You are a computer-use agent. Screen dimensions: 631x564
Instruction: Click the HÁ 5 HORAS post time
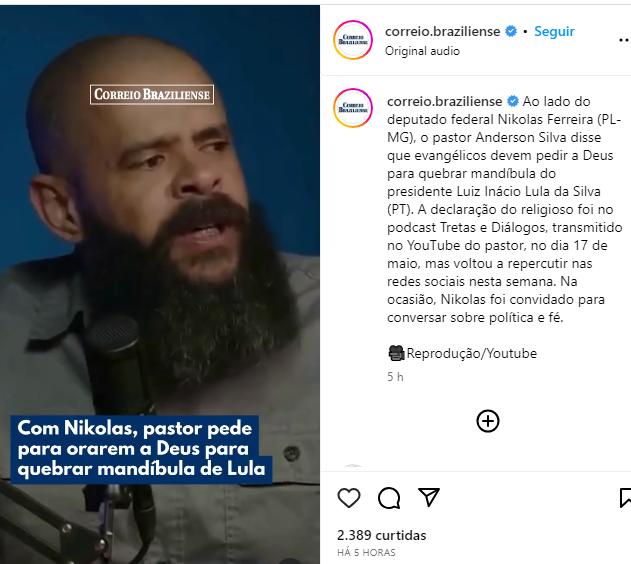point(366,553)
